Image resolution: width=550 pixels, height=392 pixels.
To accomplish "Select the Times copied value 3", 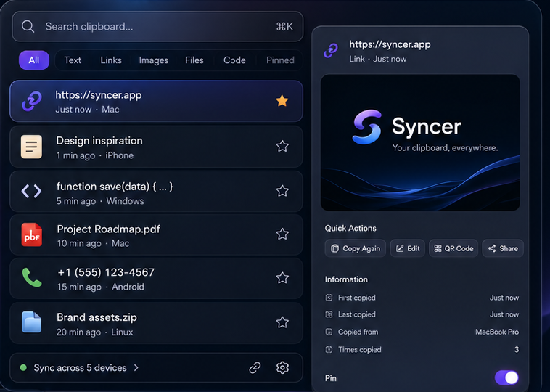I will point(517,350).
